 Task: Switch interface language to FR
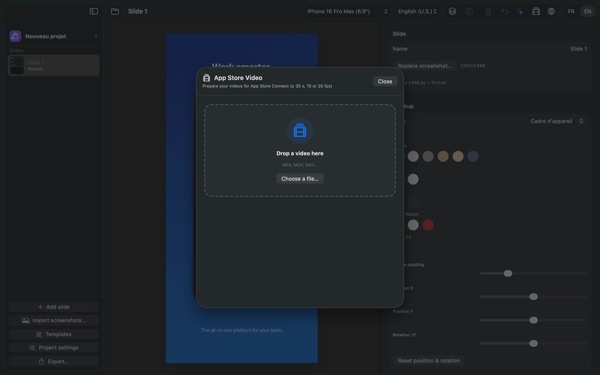click(571, 11)
